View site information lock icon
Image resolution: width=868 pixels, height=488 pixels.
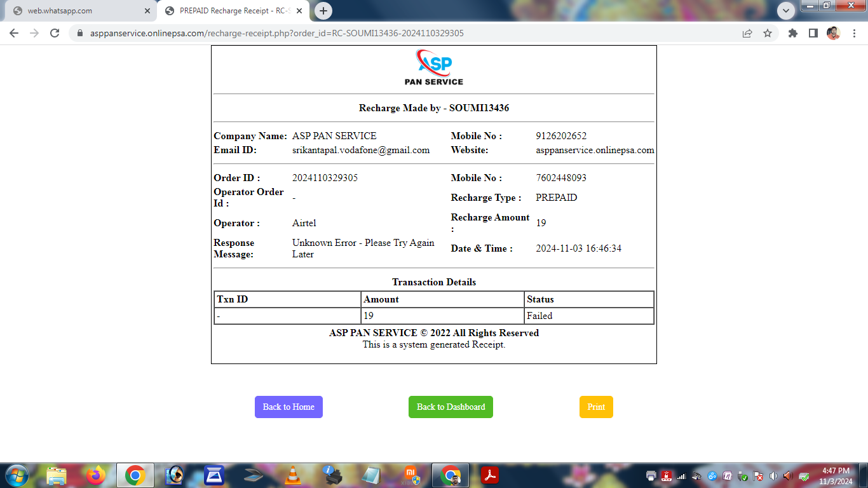coord(80,33)
